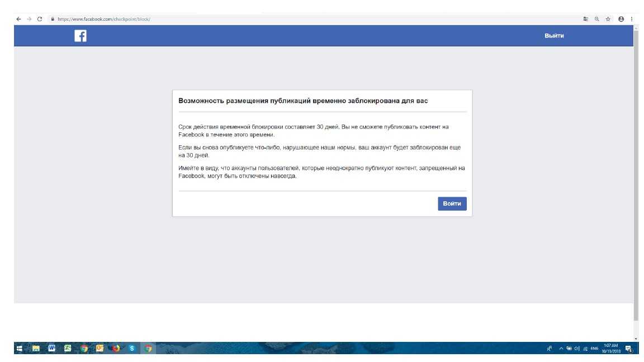The width and height of the screenshot is (644, 362).
Task: Click the padlock site security icon
Action: point(53,20)
